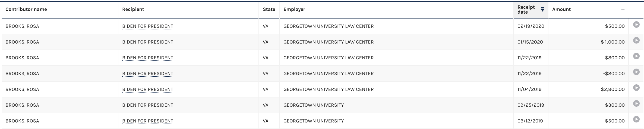Open row details arrow for $800.00 contribution
The height and width of the screenshot is (129, 644).
636,56
